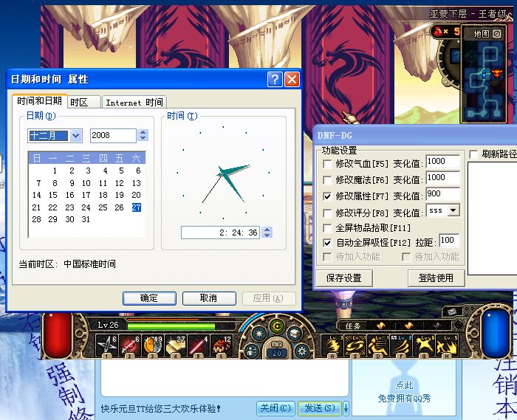Open the month dropdown showing 十二月
The height and width of the screenshot is (420, 517).
coord(76,136)
